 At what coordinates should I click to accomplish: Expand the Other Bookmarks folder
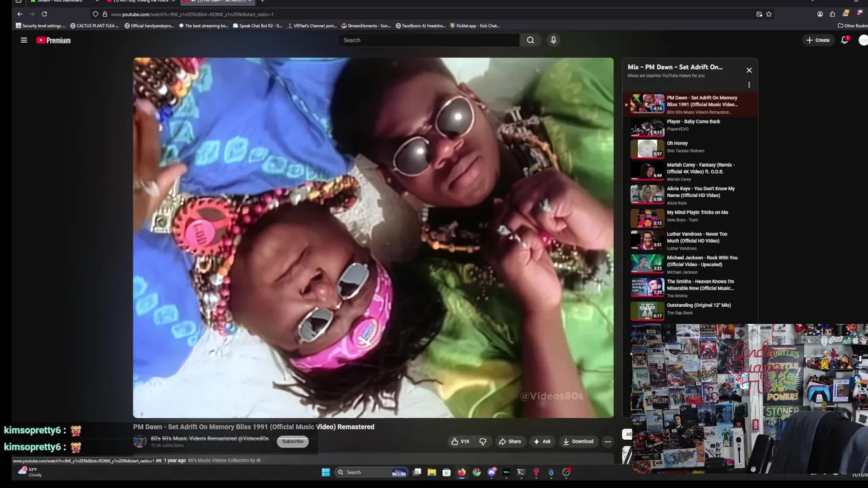852,26
